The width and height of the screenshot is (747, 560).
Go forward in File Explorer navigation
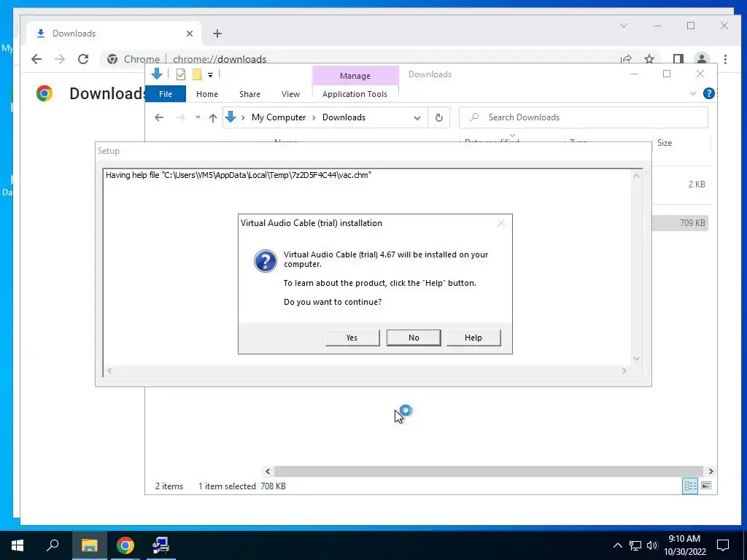(x=181, y=117)
